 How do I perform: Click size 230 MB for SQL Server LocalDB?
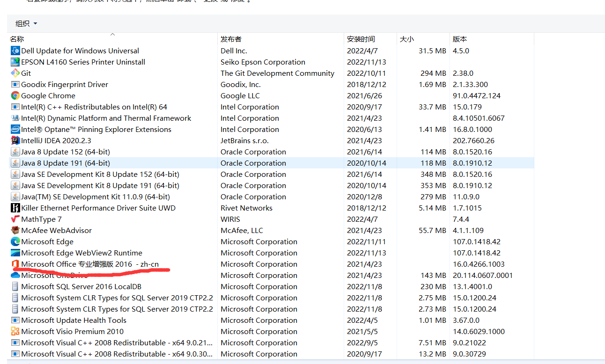click(x=433, y=286)
